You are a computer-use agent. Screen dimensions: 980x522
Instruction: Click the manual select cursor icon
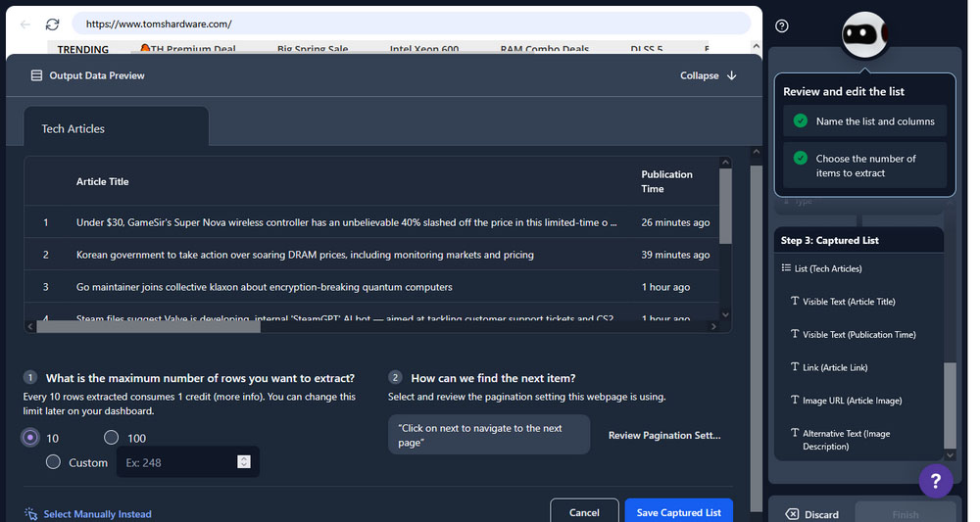pos(30,514)
